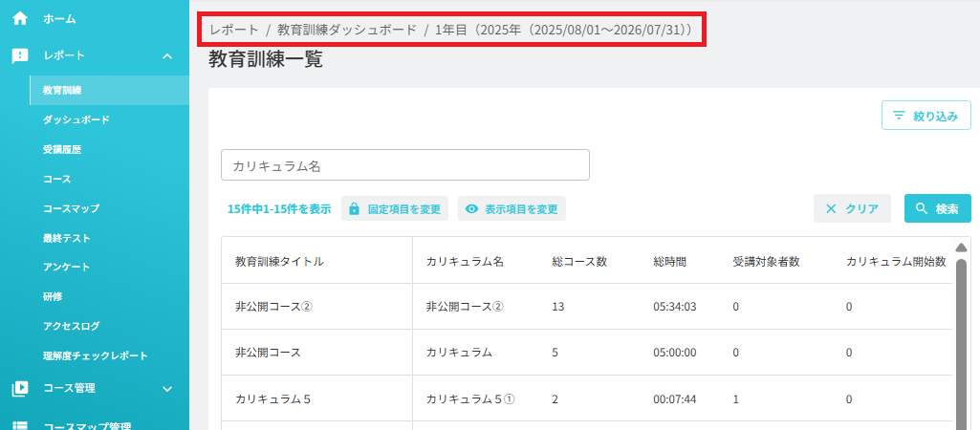980x430 pixels.
Task: Click 非公開コース② in the curriculum name column
Action: click(465, 306)
